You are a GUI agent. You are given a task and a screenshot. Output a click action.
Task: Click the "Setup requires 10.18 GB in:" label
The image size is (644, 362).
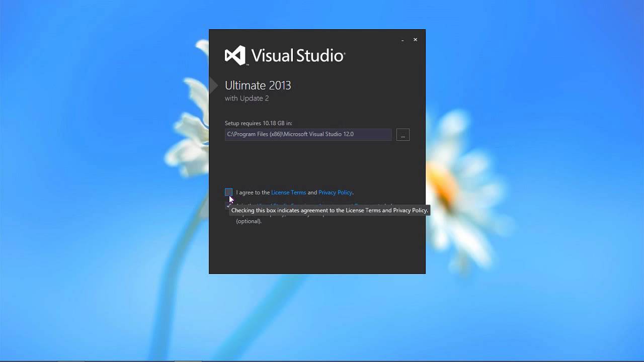pos(258,123)
